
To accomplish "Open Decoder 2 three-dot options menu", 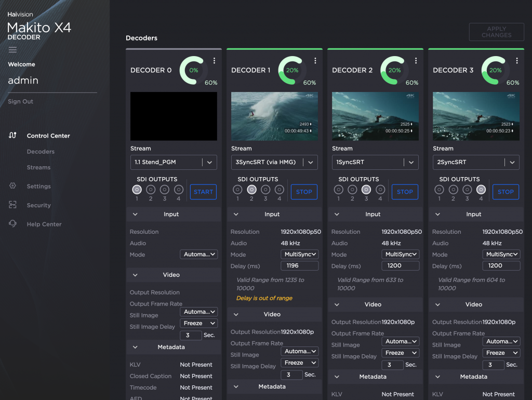I will 416,61.
